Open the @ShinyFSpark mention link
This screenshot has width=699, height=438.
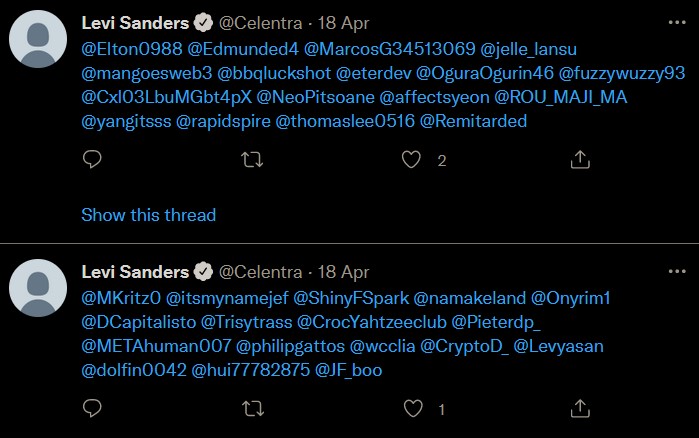351,298
